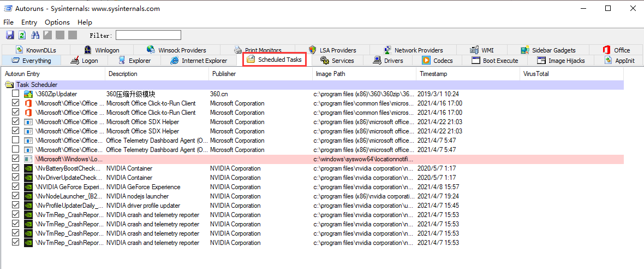Click the binoculars Find toolbar icon

[35, 36]
